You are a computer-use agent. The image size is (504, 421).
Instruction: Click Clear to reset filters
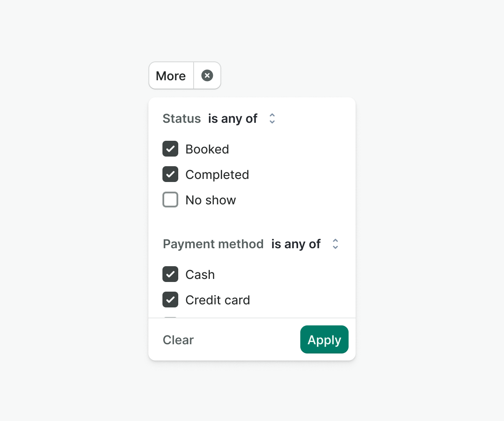click(178, 340)
